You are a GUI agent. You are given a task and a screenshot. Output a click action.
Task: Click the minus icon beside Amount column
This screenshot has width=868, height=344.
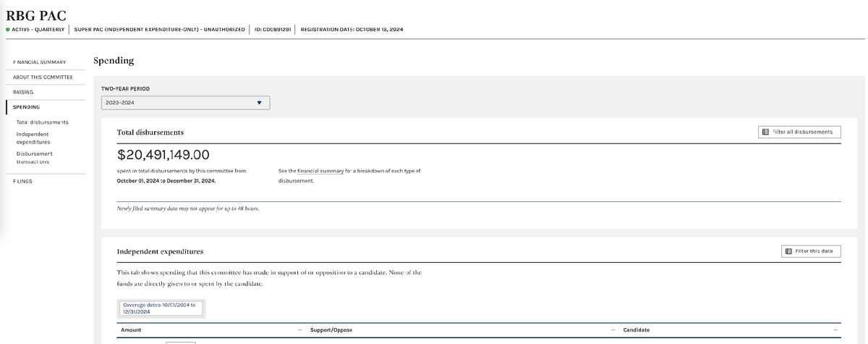(x=299, y=330)
